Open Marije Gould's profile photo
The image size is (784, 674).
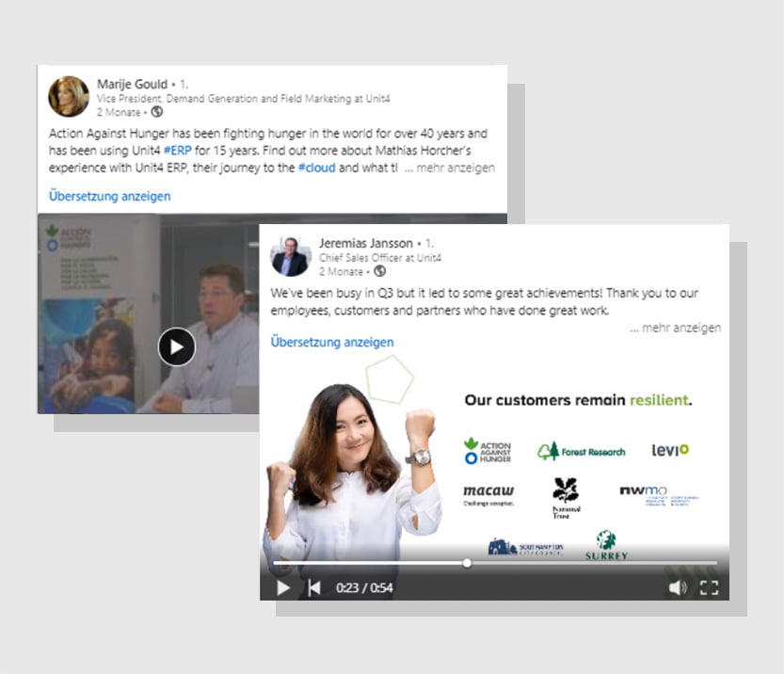[x=69, y=96]
